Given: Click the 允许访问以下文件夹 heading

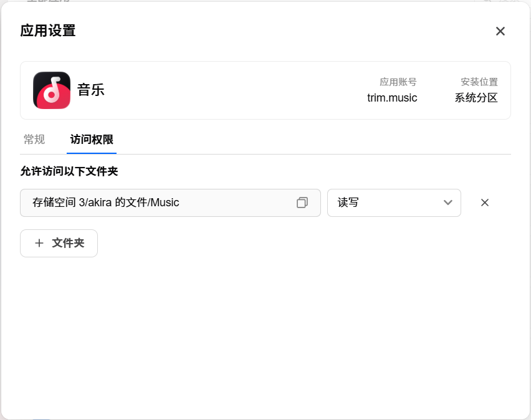Looking at the screenshot, I should [x=69, y=171].
